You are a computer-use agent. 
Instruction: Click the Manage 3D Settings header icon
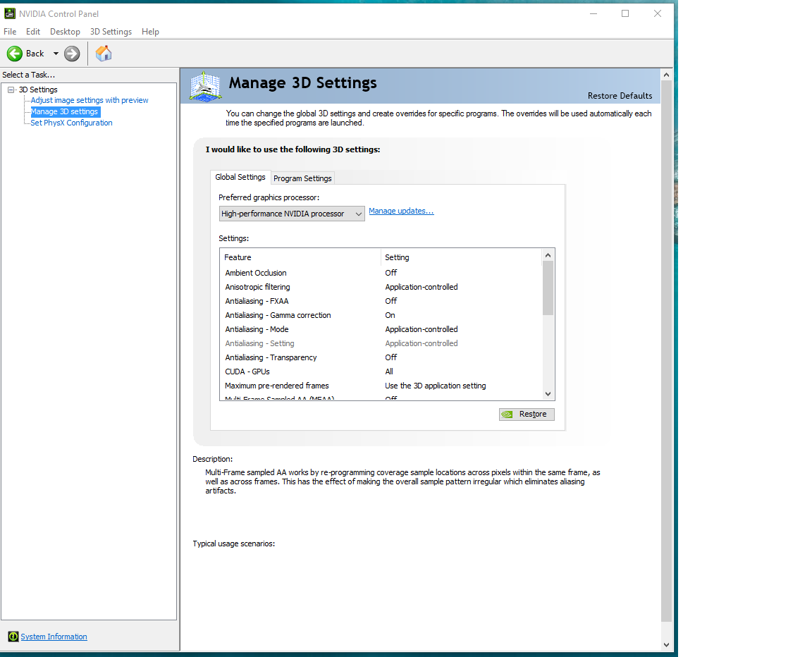click(x=206, y=86)
